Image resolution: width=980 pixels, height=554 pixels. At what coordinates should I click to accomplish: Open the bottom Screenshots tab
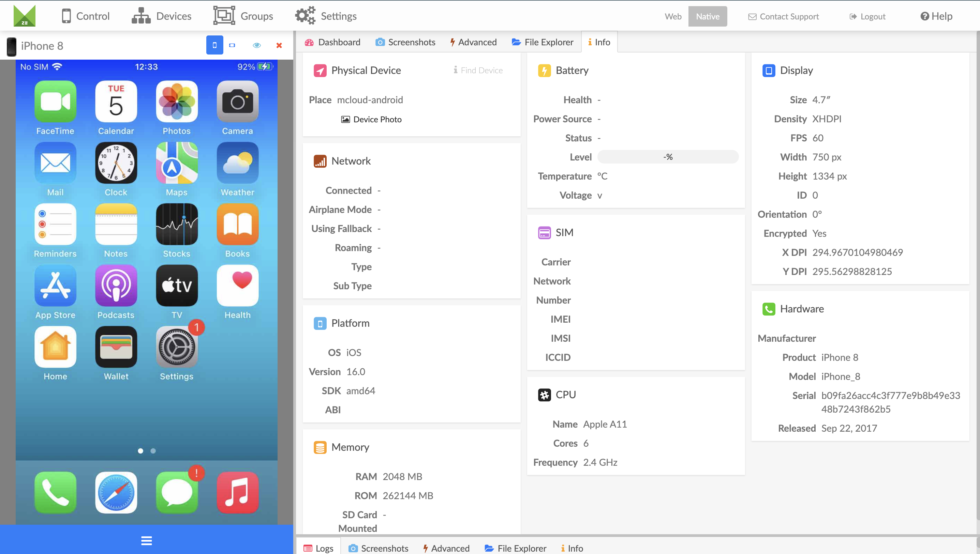pos(378,548)
